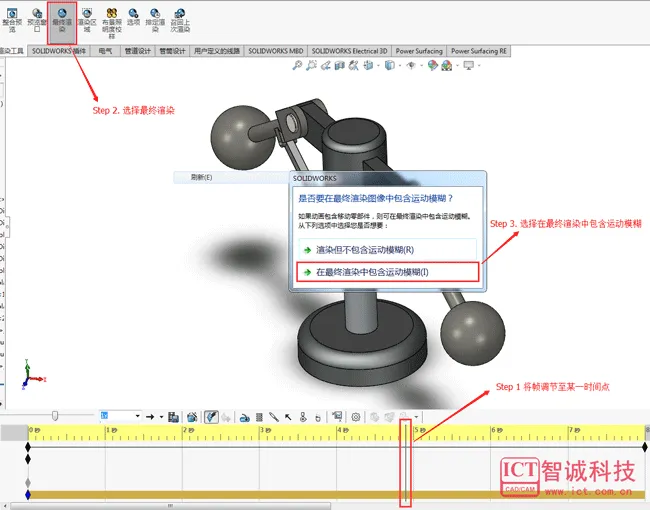Expand the Hide/Show Items dropdown arrow
The image size is (650, 510).
(x=422, y=66)
